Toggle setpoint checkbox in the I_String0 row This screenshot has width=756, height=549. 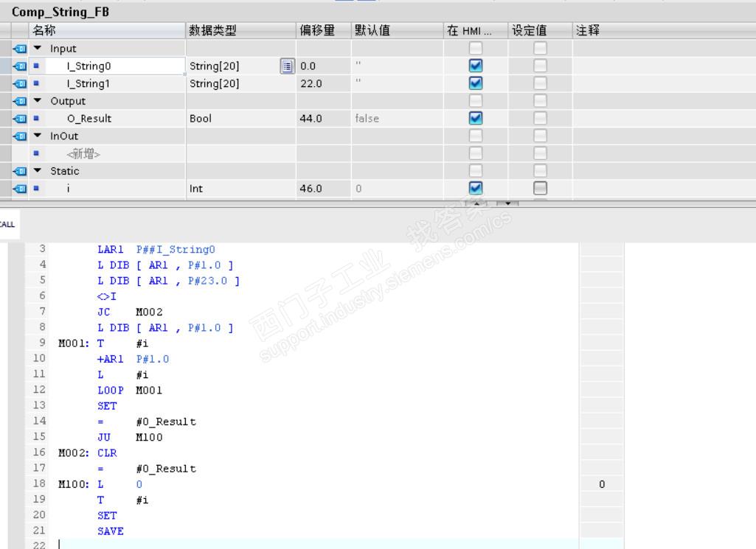(540, 66)
